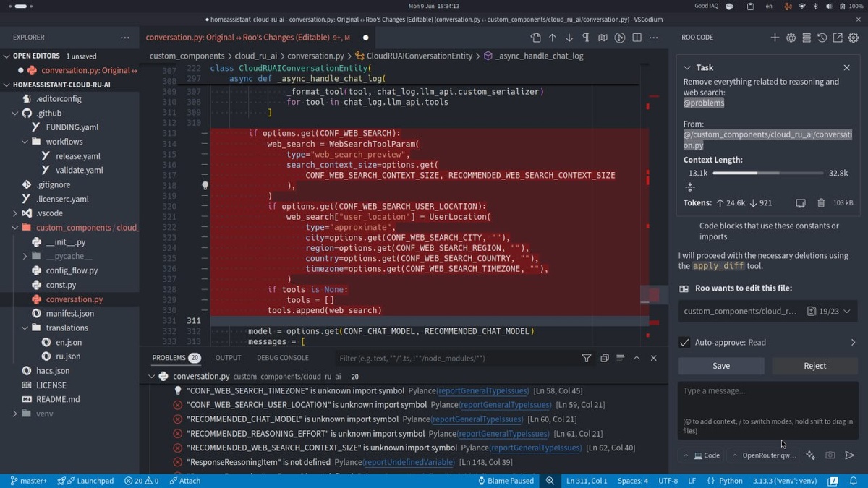Click the map icon in diff toolbar
Image resolution: width=868 pixels, height=488 pixels.
(x=603, y=38)
